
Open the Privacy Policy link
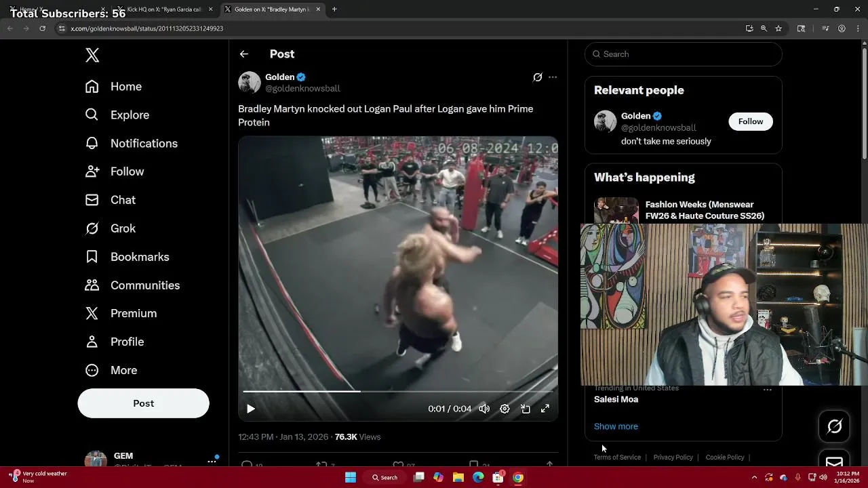[673, 457]
